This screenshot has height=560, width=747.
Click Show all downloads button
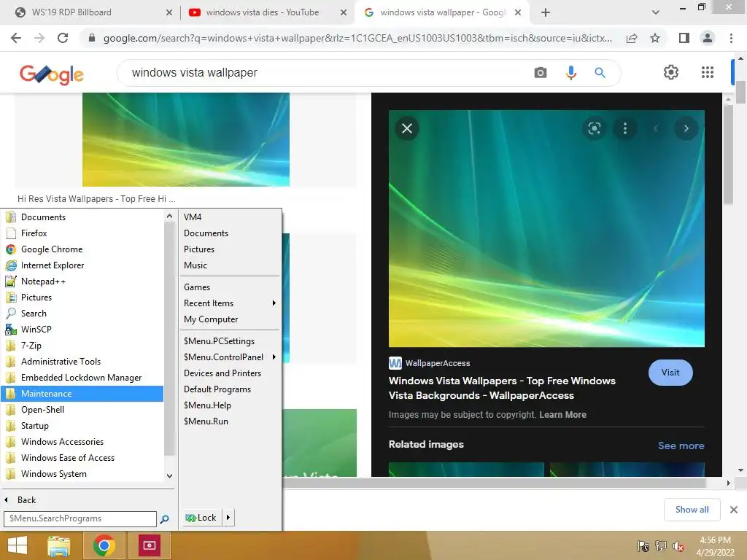tap(692, 510)
